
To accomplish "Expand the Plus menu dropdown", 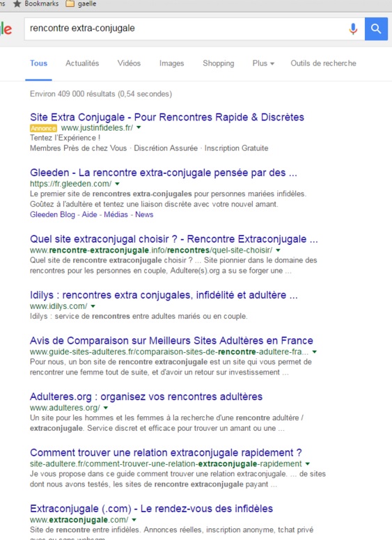I will (263, 63).
